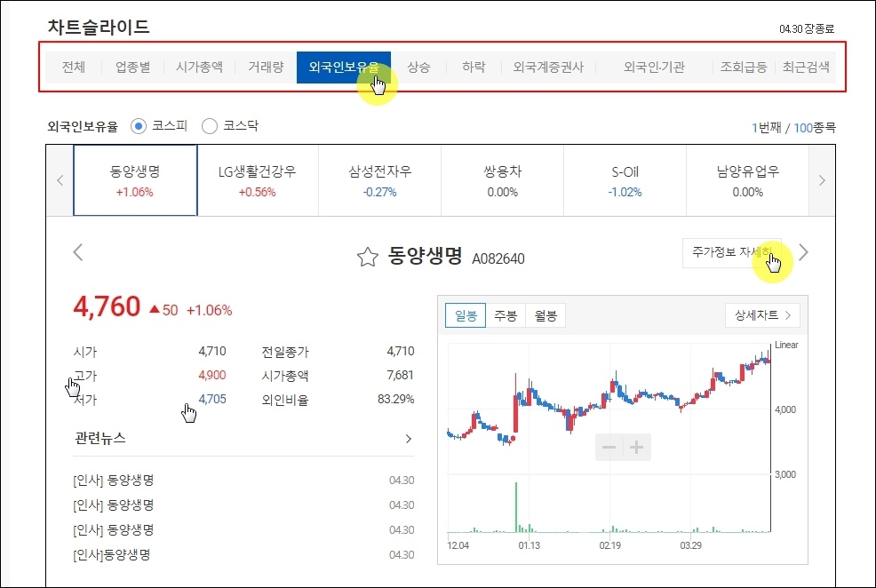Click 저가 value 4,705
Image resolution: width=876 pixels, height=588 pixels.
click(x=212, y=400)
